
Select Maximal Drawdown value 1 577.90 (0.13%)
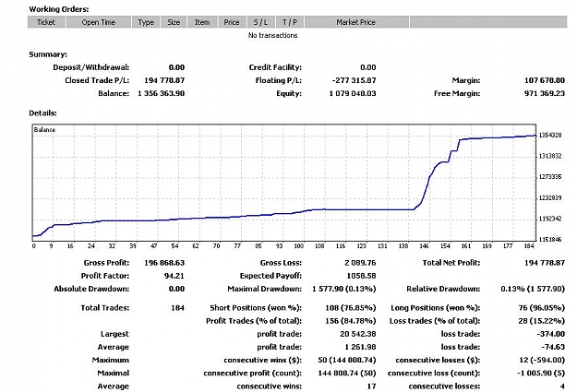pyautogui.click(x=344, y=289)
